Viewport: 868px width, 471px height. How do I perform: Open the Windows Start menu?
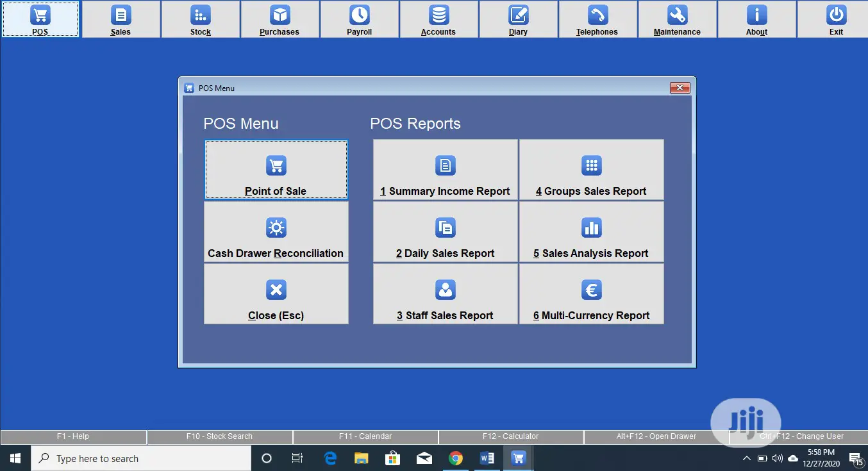coord(15,458)
